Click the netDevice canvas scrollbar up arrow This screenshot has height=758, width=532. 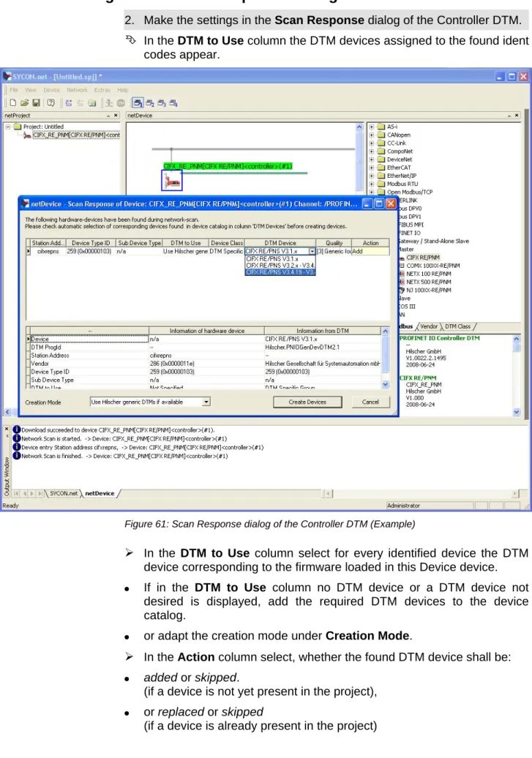pos(359,127)
